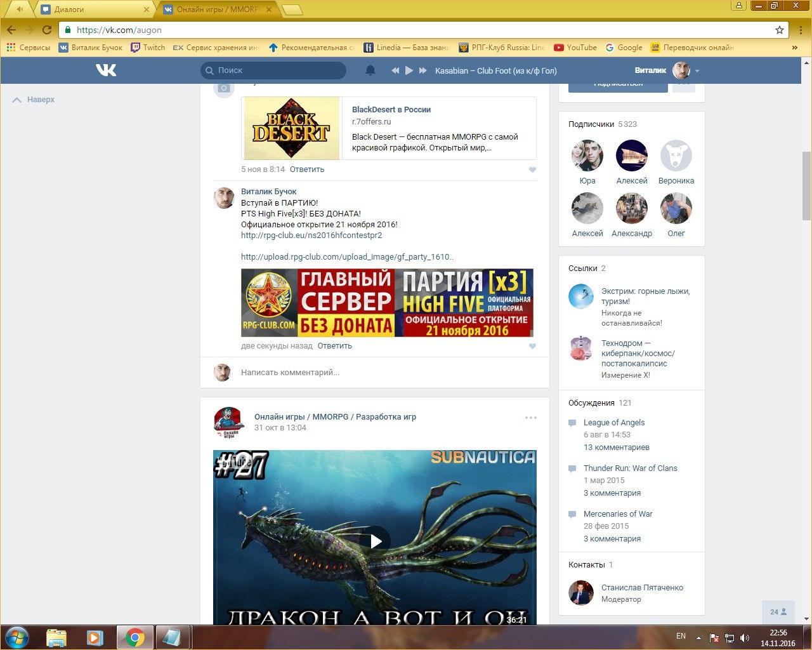The height and width of the screenshot is (650, 812).
Task: Like the Black Desert comment heart
Action: tap(532, 169)
